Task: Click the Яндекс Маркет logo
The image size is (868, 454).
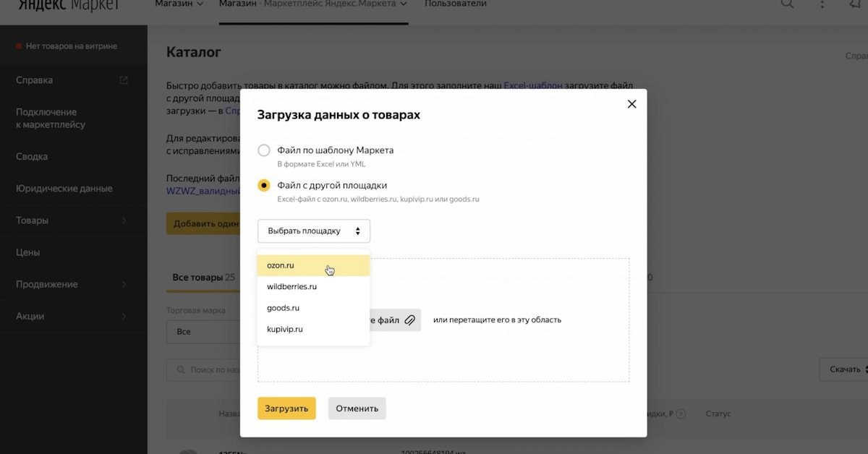Action: [68, 5]
